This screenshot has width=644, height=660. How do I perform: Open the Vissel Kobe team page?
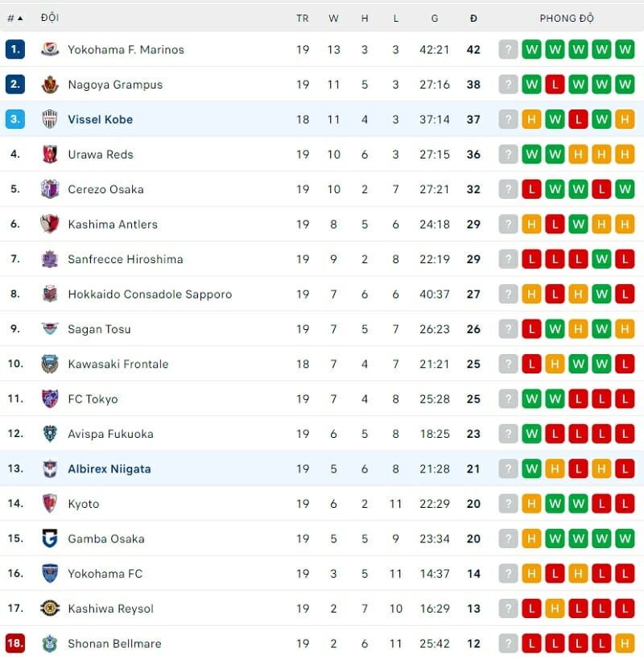click(x=100, y=119)
